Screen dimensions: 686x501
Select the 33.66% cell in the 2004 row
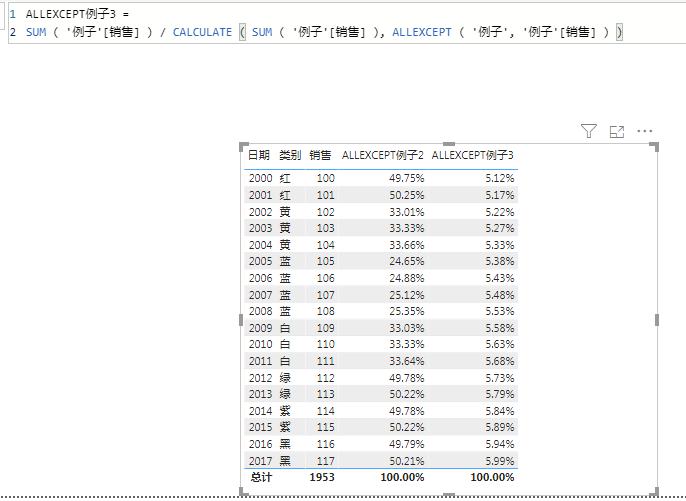pyautogui.click(x=406, y=245)
